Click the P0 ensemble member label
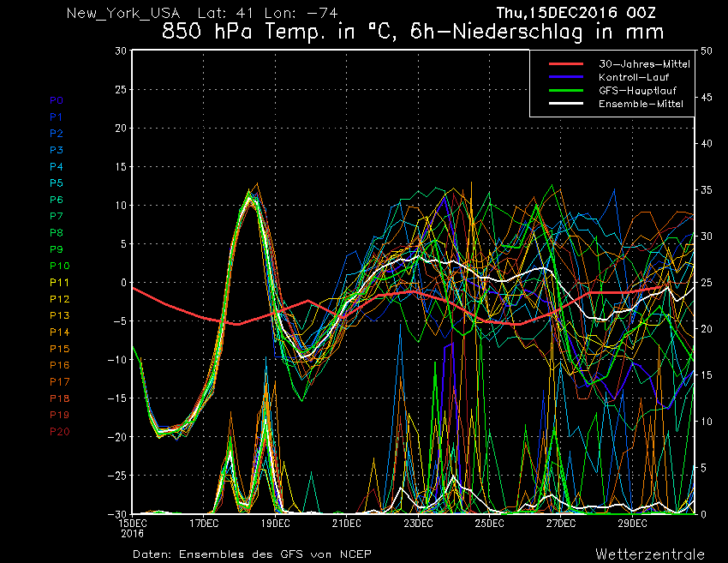This screenshot has height=563, width=728. point(57,100)
